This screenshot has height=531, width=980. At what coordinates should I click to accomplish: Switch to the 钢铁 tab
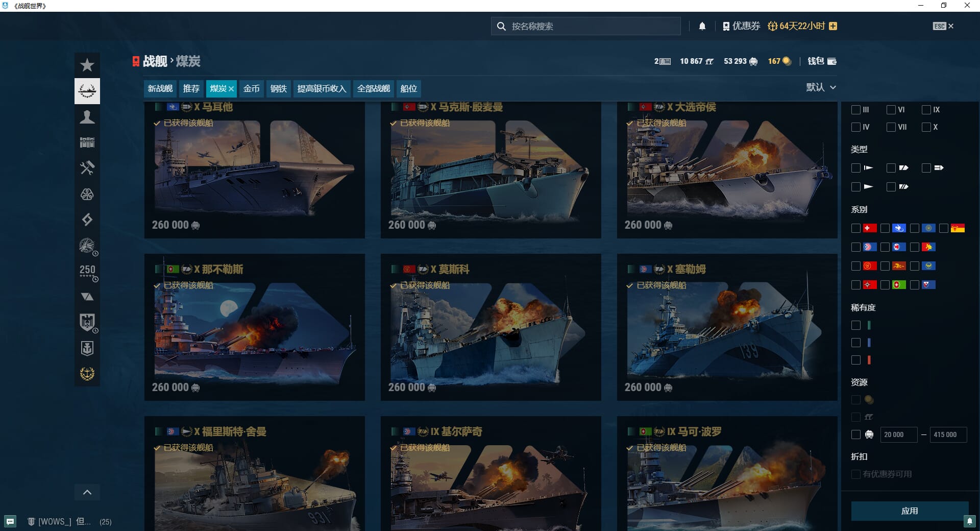278,89
